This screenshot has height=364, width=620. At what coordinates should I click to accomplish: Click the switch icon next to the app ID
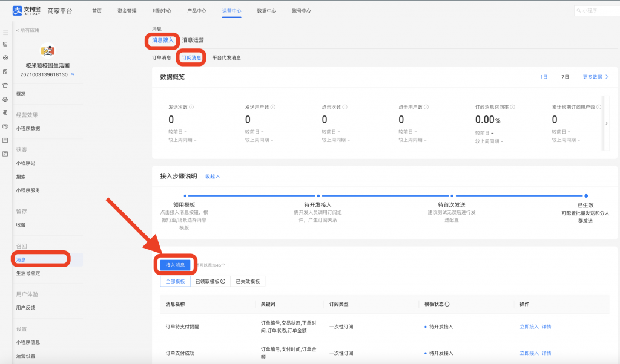[x=73, y=74]
